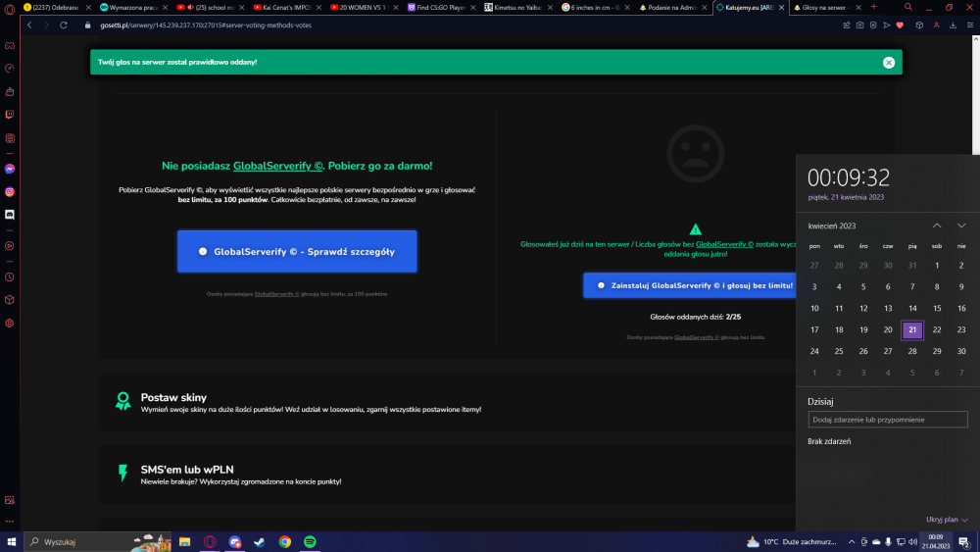
Task: Open kwiecień 2023 month picker
Action: click(831, 226)
